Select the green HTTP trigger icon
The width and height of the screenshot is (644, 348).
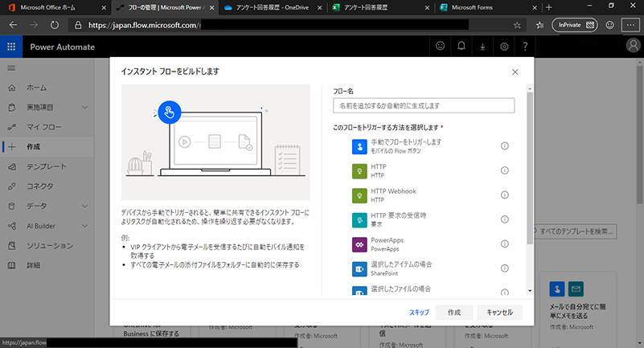coord(359,171)
